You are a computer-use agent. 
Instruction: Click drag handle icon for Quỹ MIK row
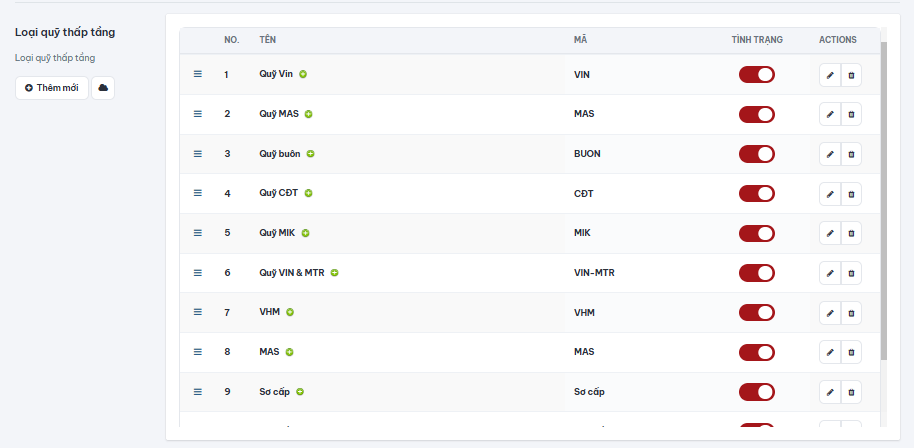(x=198, y=232)
